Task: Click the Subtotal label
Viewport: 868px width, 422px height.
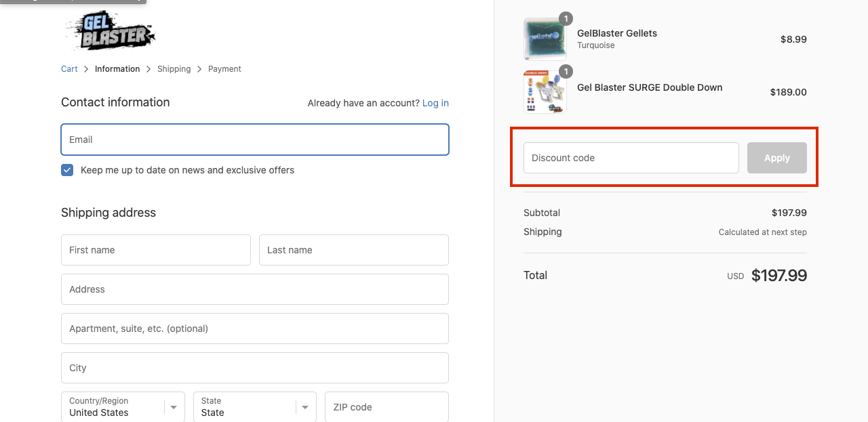Action: point(542,213)
